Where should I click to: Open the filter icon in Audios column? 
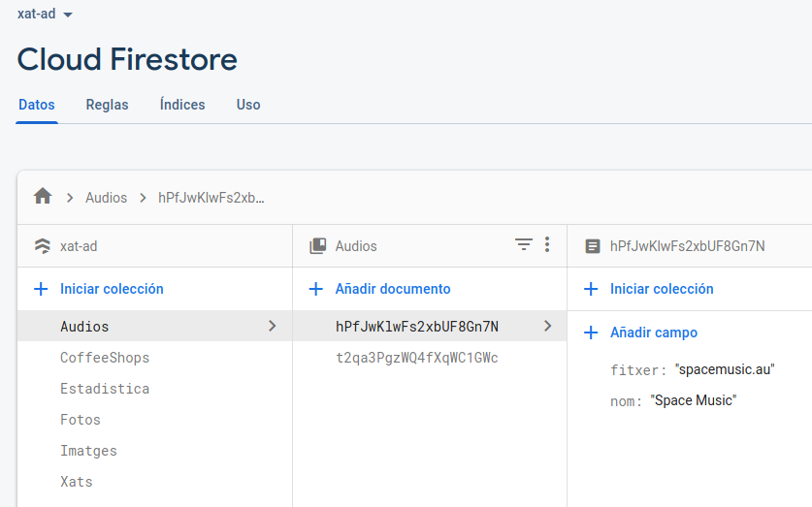pyautogui.click(x=524, y=245)
